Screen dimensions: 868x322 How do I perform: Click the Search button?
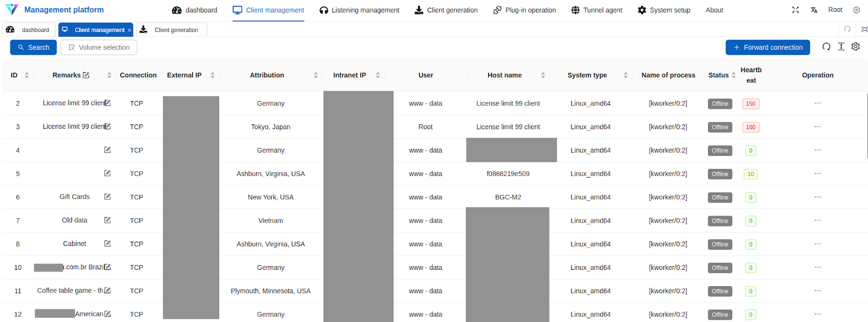(x=33, y=47)
